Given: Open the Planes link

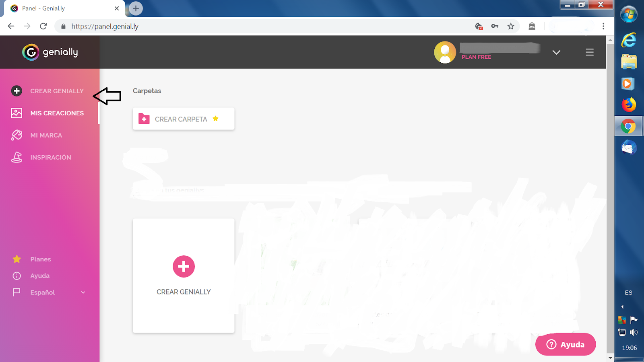Looking at the screenshot, I should 40,259.
